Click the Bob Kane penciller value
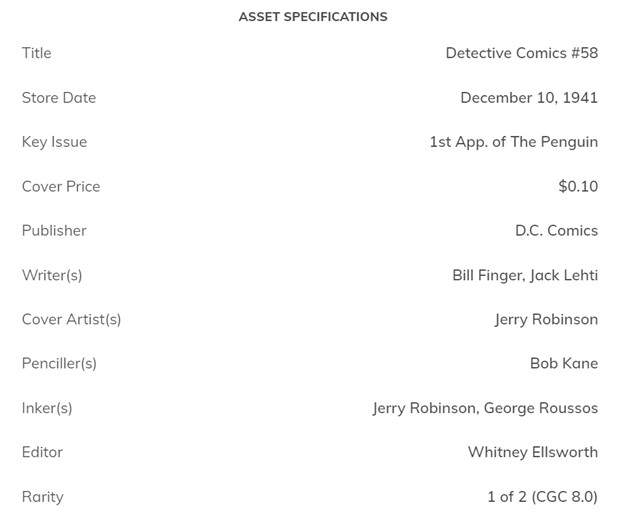The width and height of the screenshot is (624, 514). (x=564, y=363)
